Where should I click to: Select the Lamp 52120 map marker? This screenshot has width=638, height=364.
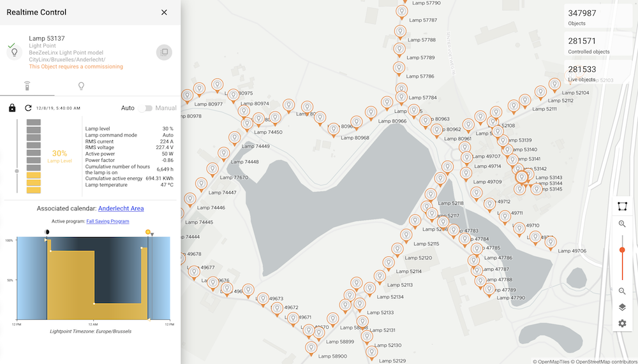click(397, 250)
